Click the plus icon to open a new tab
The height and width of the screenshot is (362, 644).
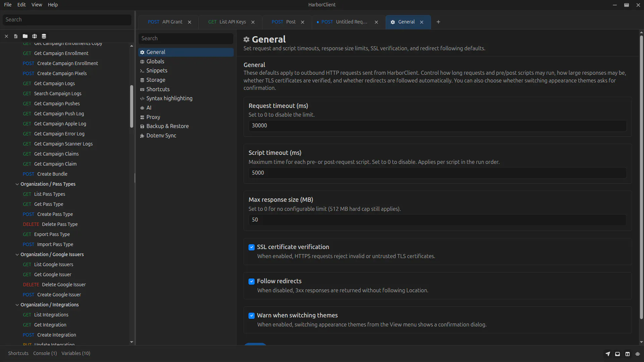coord(438,22)
